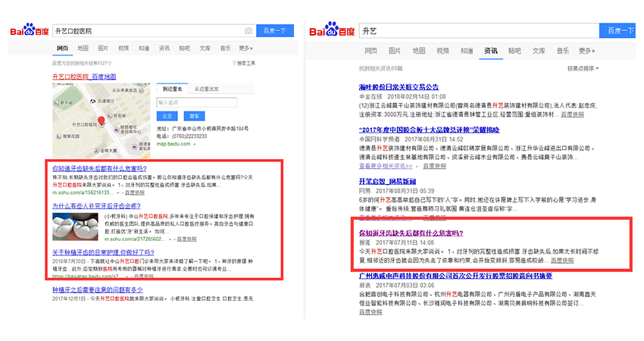Open 百度快照 in the 搜狐 news result
The width and height of the screenshot is (644, 341).
[562, 261]
